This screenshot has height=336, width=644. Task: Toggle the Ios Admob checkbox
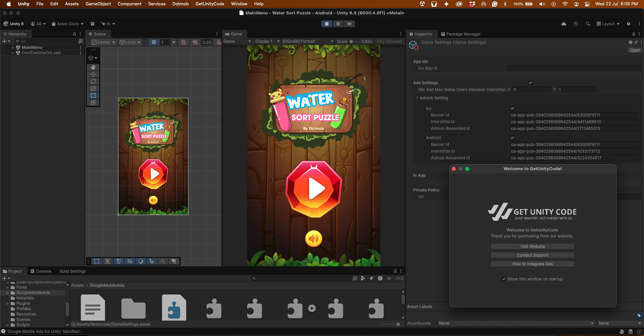point(513,108)
